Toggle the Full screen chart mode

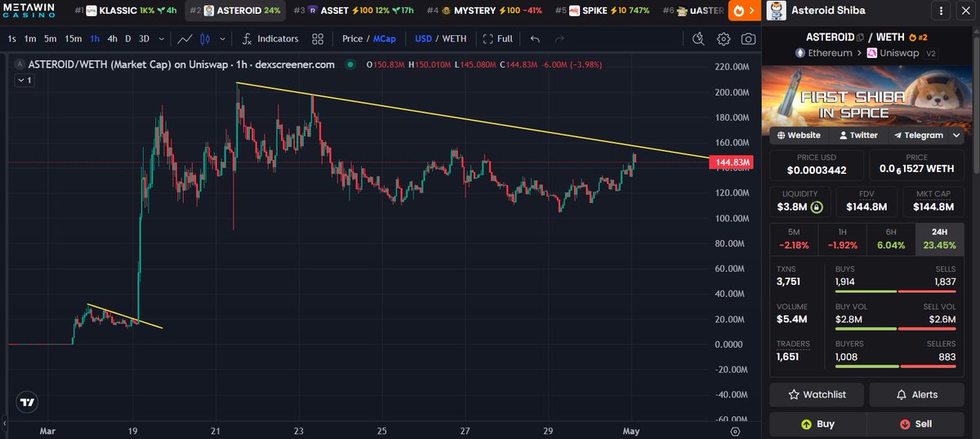click(497, 38)
